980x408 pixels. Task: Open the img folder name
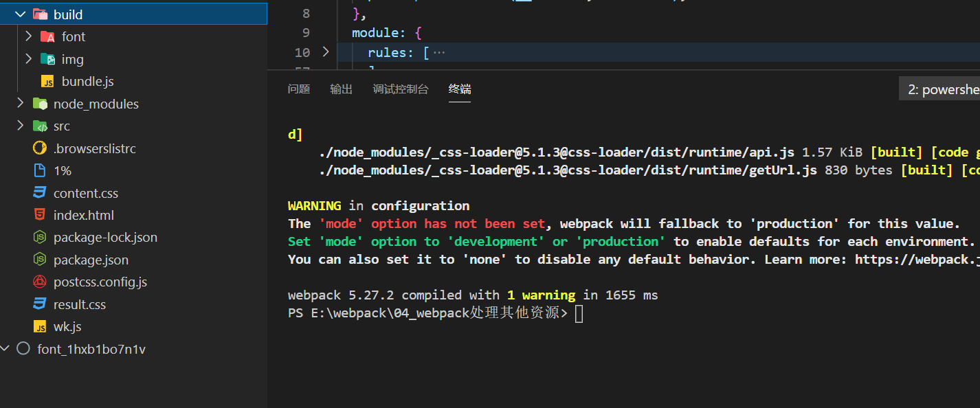click(x=73, y=60)
